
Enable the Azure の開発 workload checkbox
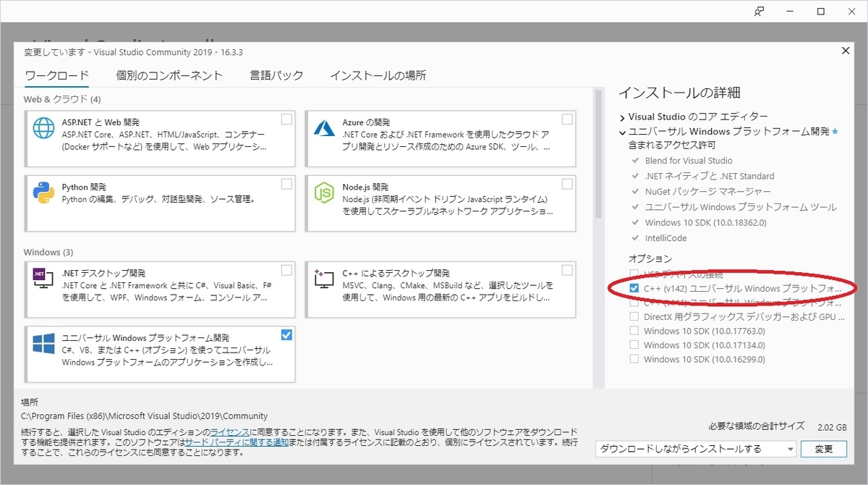[567, 119]
